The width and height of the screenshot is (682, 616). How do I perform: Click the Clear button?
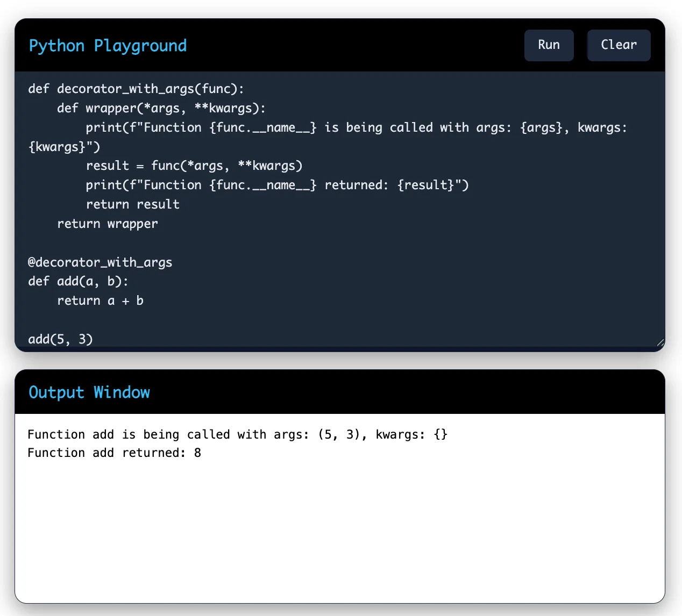click(x=619, y=45)
